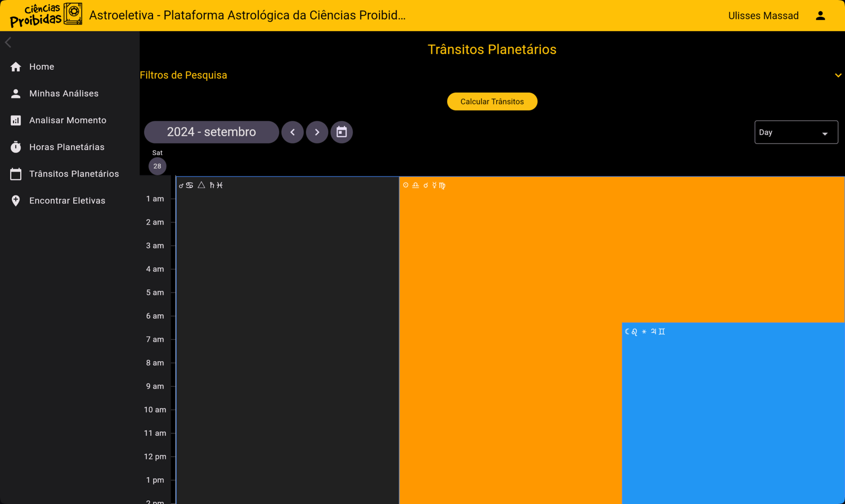845x504 pixels.
Task: Click the Ulisses Massad username
Action: tap(764, 15)
